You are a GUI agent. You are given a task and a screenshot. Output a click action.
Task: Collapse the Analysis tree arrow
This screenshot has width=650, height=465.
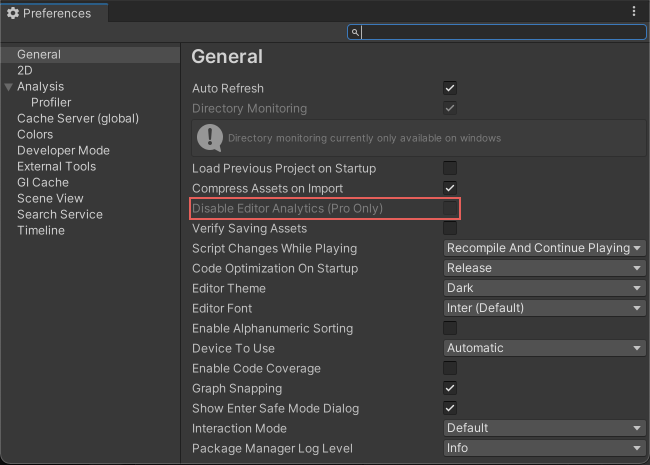(9, 87)
